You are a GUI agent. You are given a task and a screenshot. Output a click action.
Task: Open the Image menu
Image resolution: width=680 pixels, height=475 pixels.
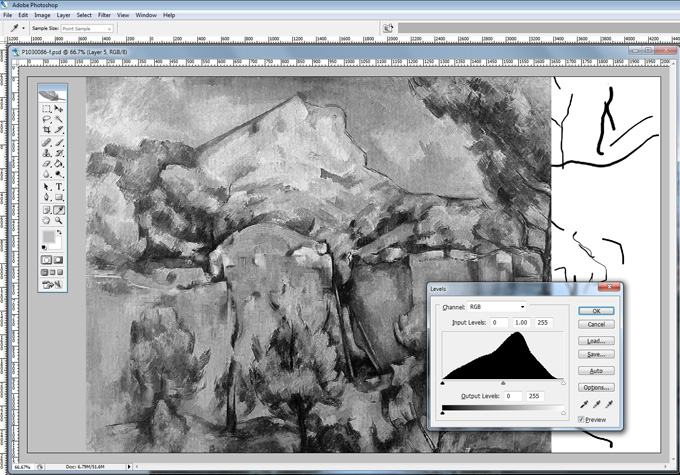point(42,15)
